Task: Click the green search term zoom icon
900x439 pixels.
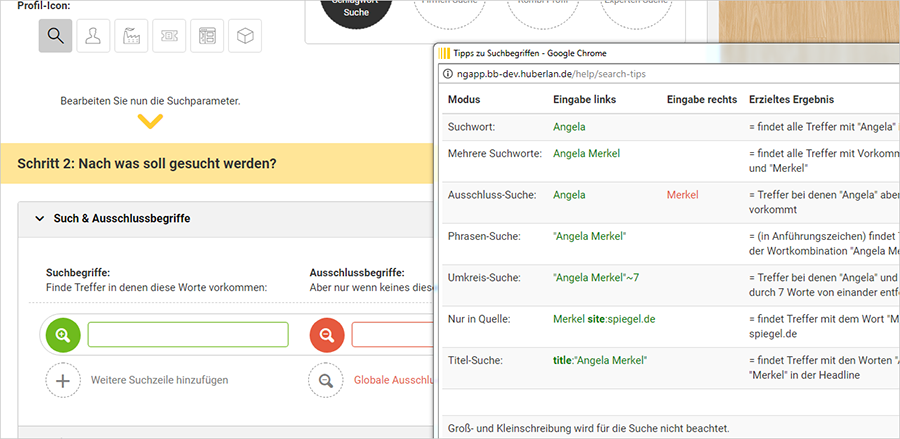Action: [62, 334]
